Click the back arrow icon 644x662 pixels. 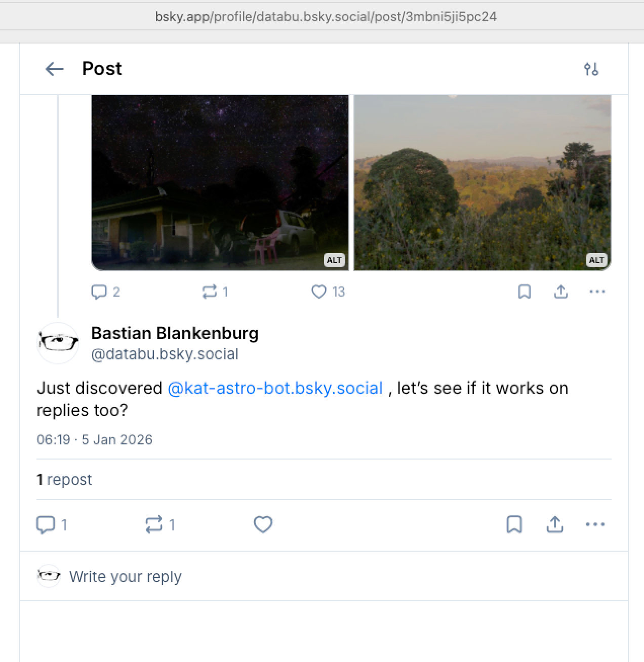[54, 69]
